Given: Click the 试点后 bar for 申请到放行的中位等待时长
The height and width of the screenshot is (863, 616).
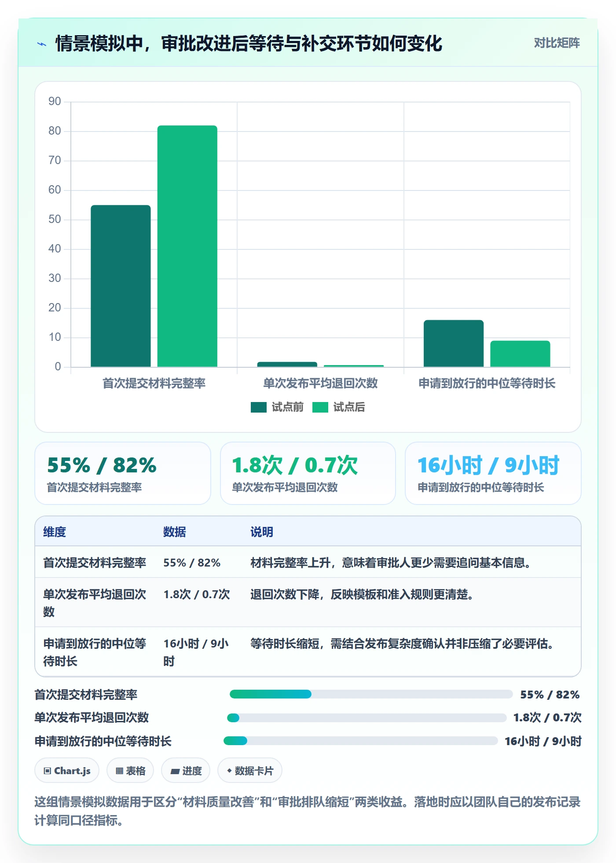Looking at the screenshot, I should (520, 354).
